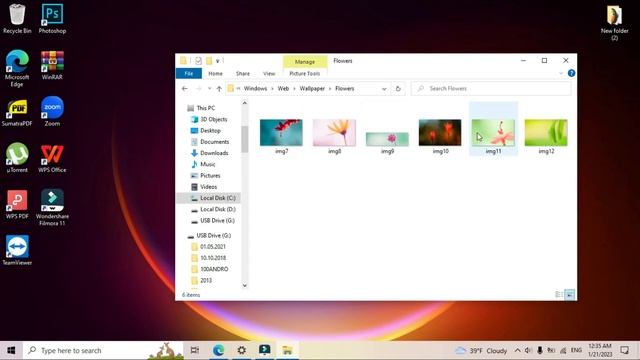Screen dimensions: 640x360
Task: Click the Back arrow in Explorer
Action: 184,89
